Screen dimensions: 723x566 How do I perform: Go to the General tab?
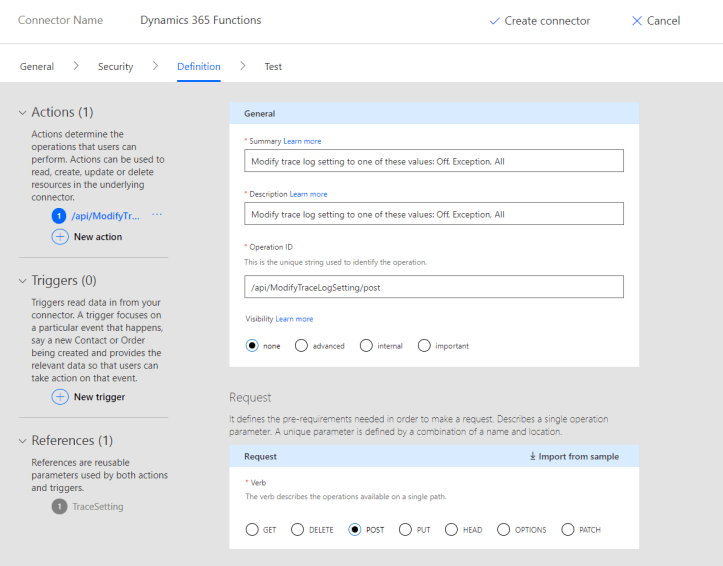point(37,66)
